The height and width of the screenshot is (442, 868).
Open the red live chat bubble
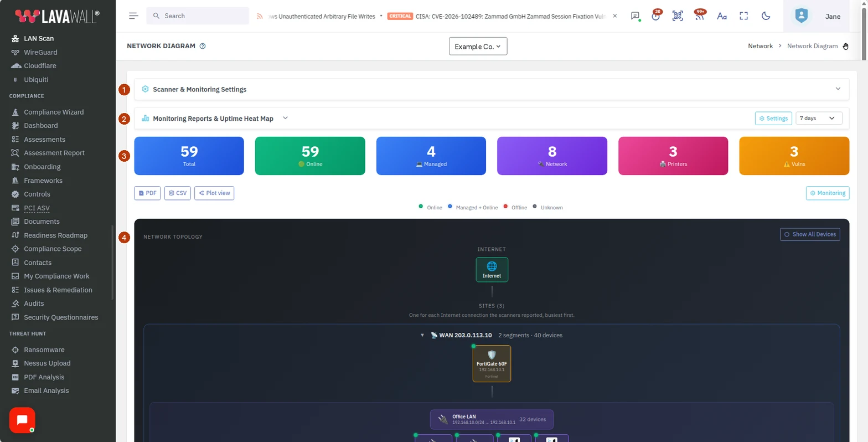point(22,420)
